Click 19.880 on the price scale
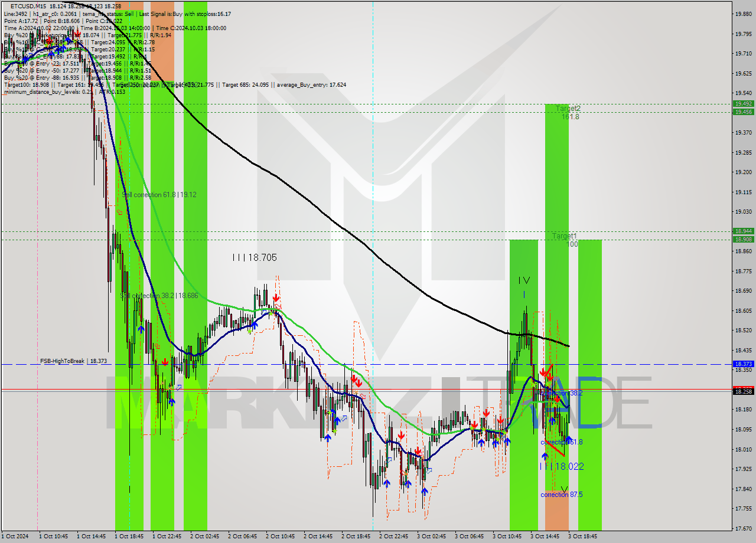This screenshot has width=756, height=543. (x=743, y=14)
